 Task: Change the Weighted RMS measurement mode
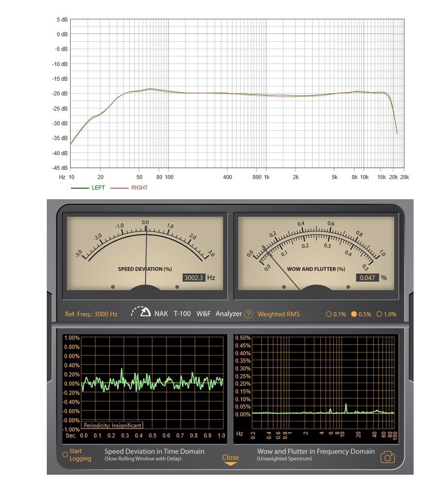pyautogui.click(x=278, y=314)
